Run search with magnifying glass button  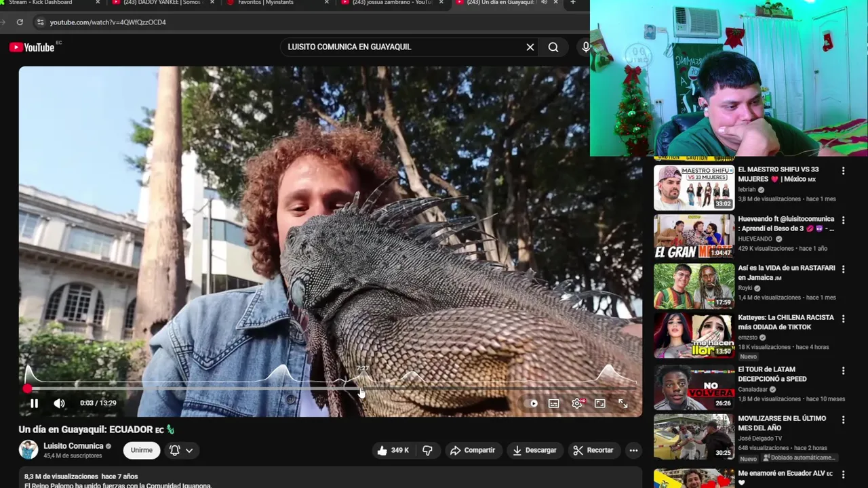pos(553,47)
